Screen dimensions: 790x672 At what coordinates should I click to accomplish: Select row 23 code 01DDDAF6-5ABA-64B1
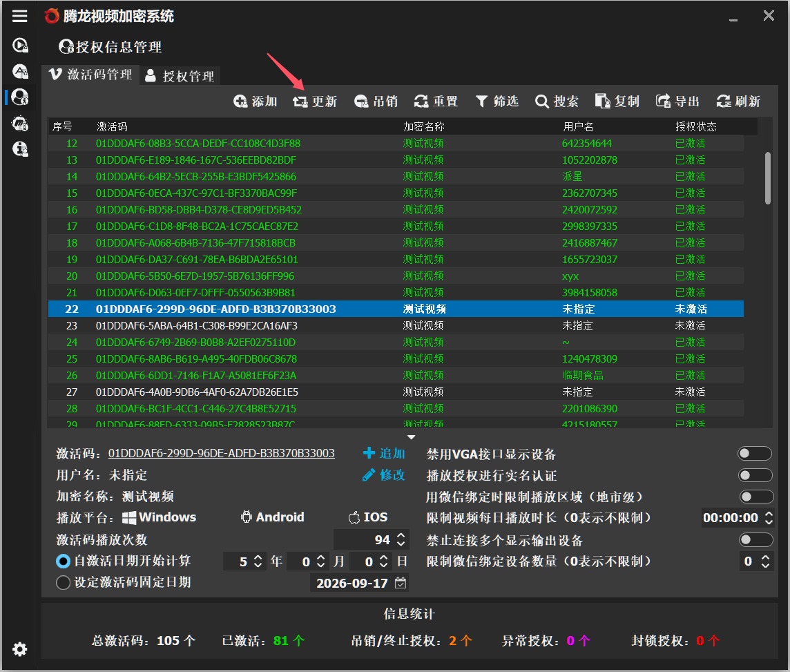396,325
